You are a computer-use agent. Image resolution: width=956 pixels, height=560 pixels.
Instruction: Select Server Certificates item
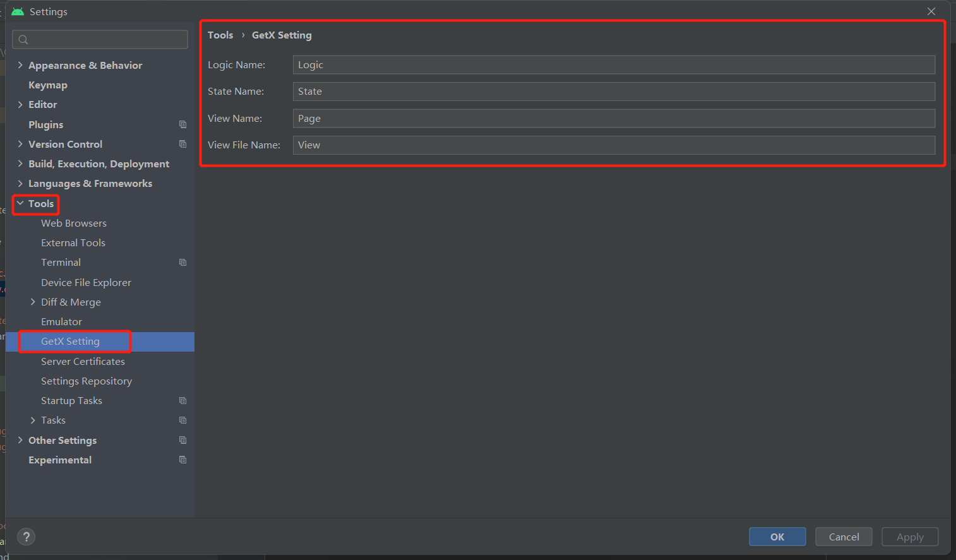coord(83,361)
